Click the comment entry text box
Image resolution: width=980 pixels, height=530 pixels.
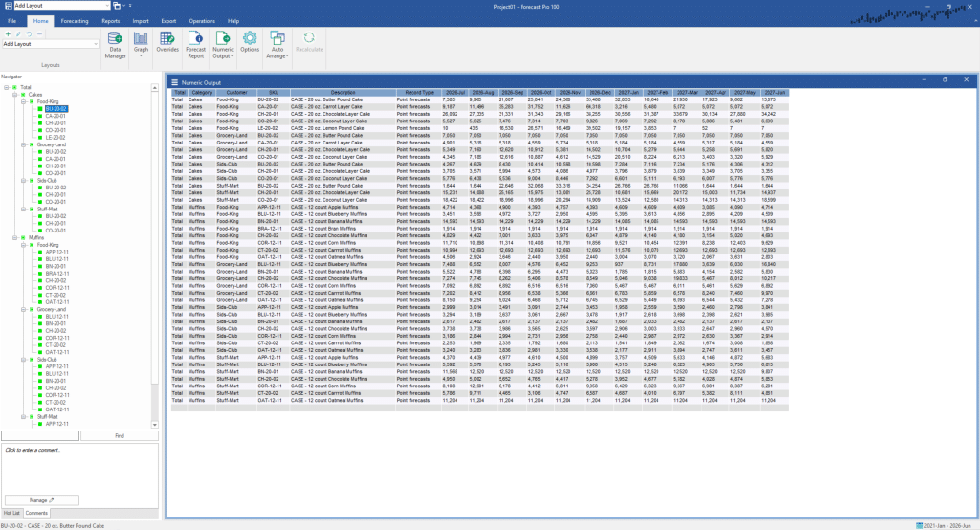point(79,467)
